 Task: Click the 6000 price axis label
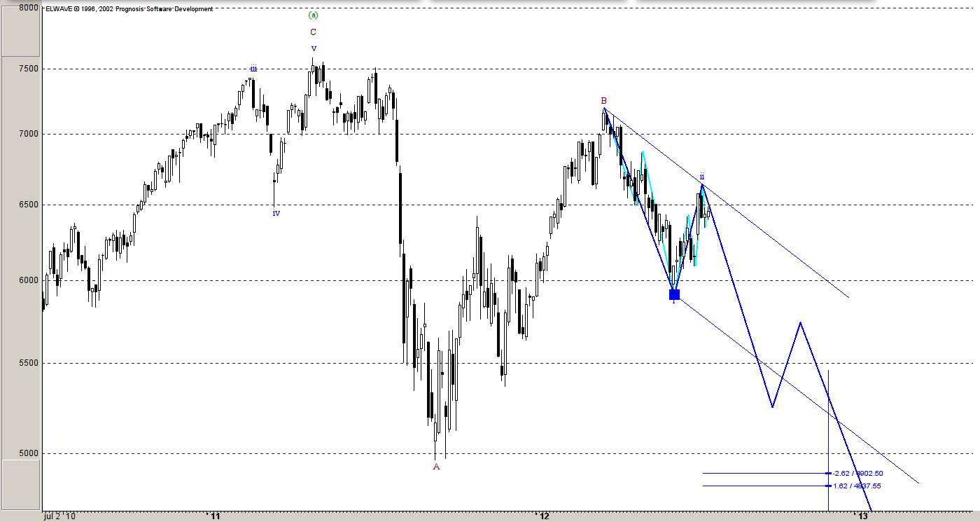[x=29, y=280]
